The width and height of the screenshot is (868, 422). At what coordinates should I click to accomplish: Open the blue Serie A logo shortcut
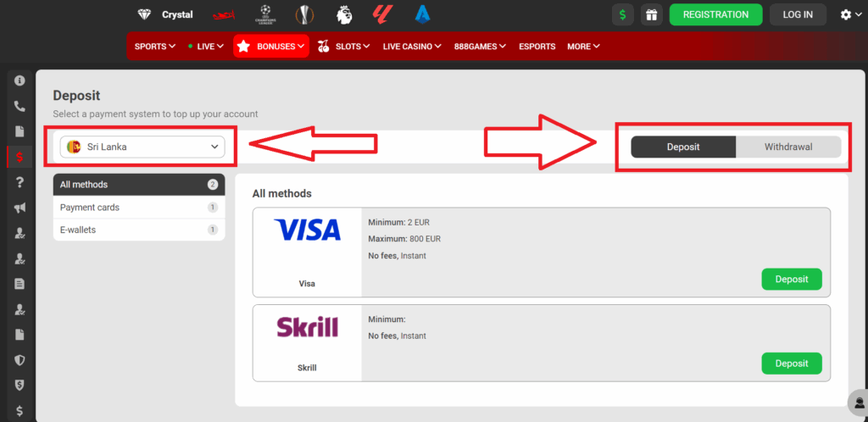pos(423,15)
